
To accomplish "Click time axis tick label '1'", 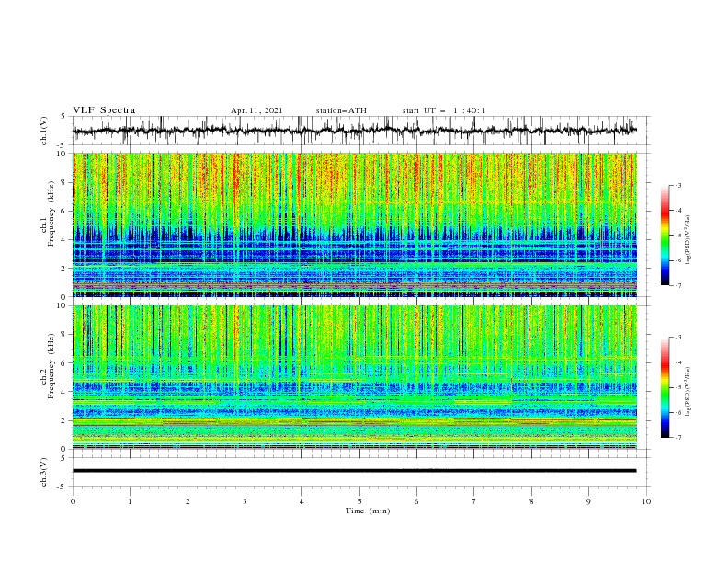I will (130, 501).
